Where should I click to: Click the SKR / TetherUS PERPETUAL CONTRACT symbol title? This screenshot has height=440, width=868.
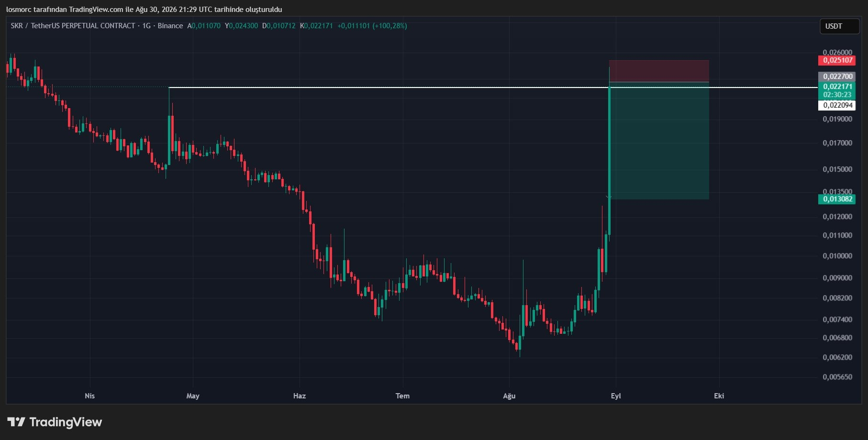click(73, 26)
